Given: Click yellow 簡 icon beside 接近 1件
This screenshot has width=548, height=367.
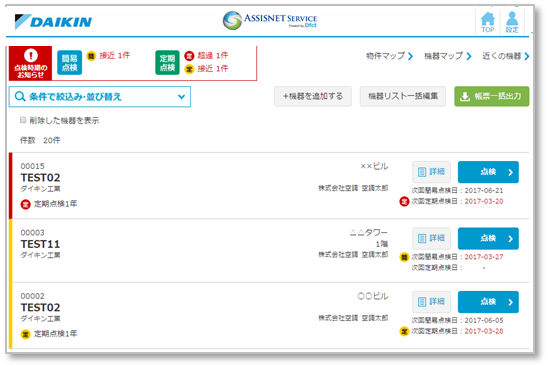Looking at the screenshot, I should click(x=91, y=56).
